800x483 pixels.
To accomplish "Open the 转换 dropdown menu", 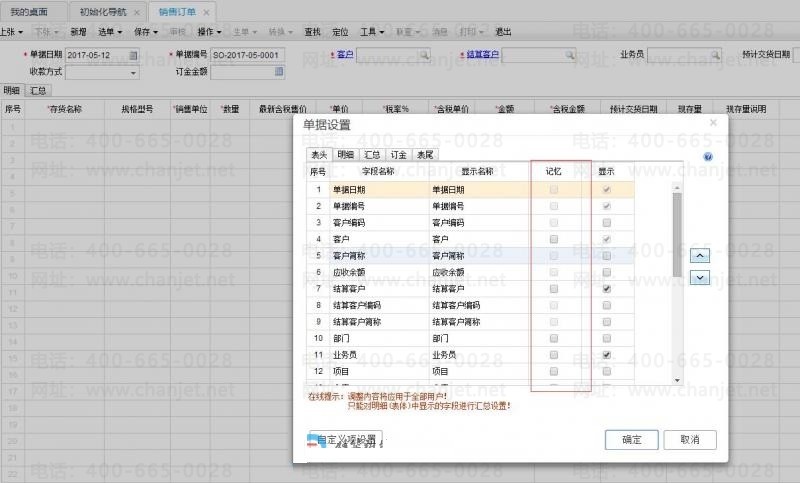I will pos(281,32).
